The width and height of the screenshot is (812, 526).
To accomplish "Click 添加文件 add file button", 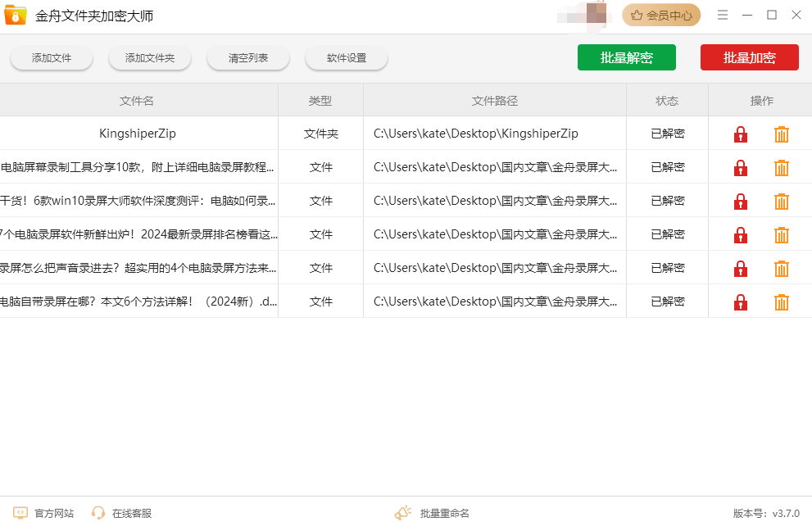I will coord(52,58).
